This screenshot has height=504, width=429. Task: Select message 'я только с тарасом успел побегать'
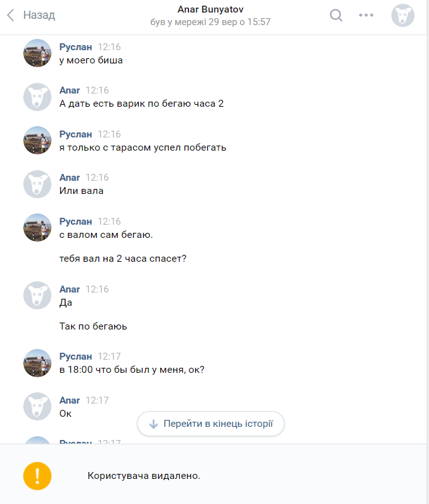(x=143, y=147)
